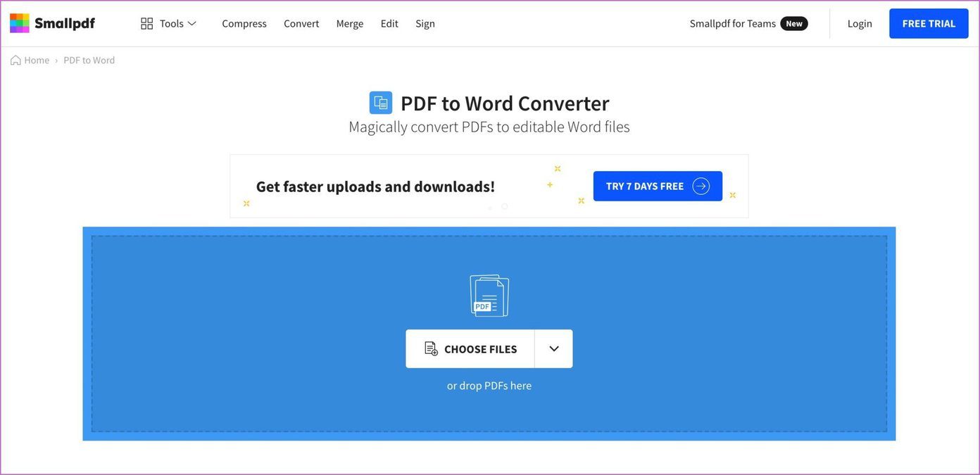Go to Edit in the navigation bar
Screen dimensions: 980x475
coord(389,23)
